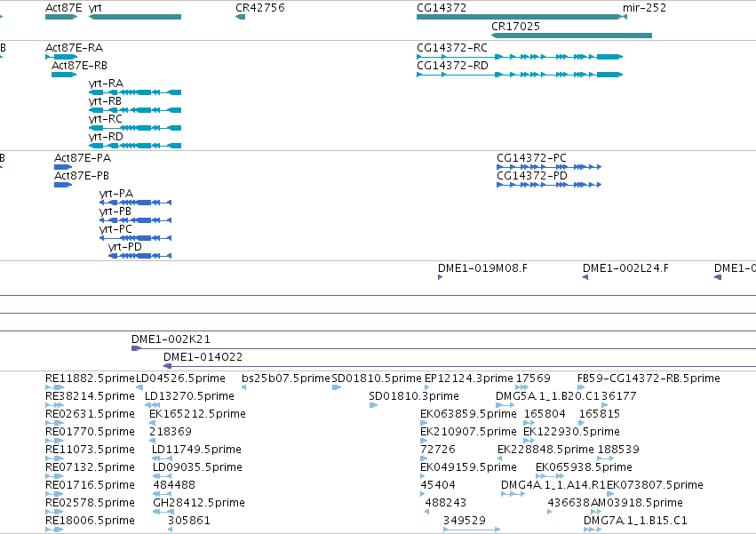
Task: Select the EK210907.5prime EST label
Action: pyautogui.click(x=468, y=432)
